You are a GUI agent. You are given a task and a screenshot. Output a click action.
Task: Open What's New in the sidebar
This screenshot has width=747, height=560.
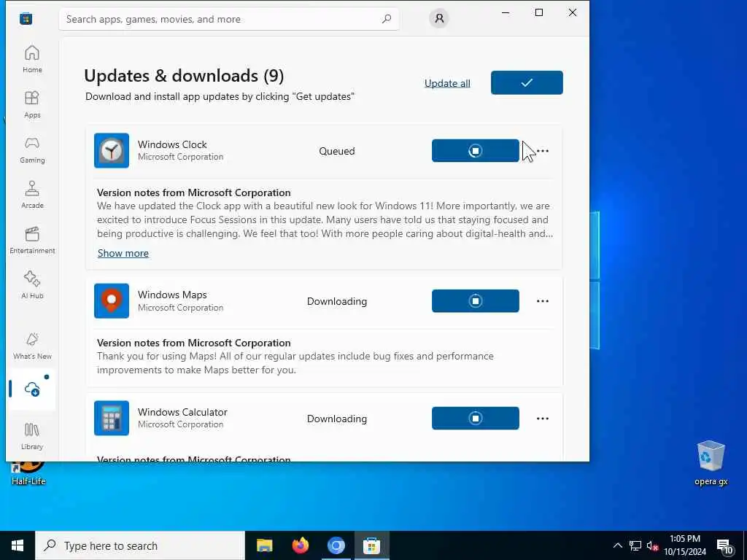[32, 346]
